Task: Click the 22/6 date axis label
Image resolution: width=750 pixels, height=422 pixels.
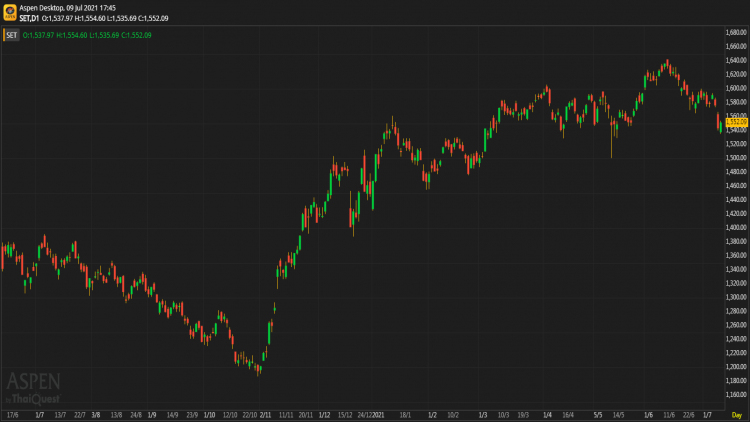Action: pyautogui.click(x=689, y=415)
